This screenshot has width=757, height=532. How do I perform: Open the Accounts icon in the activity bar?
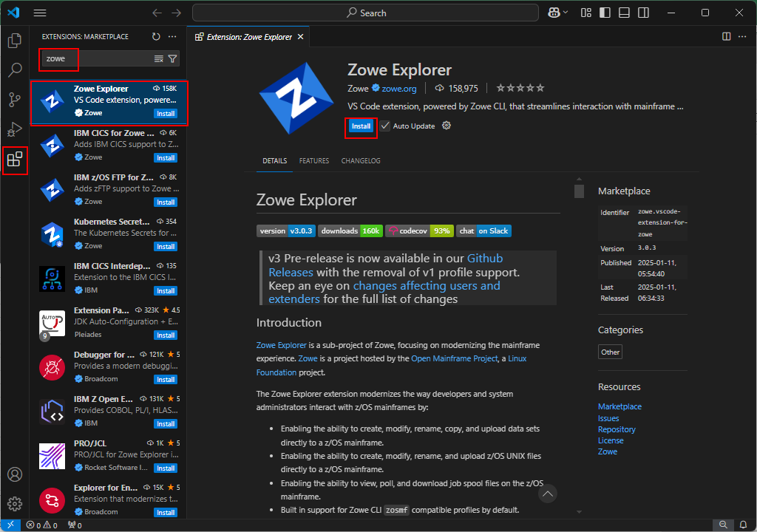[x=15, y=474]
